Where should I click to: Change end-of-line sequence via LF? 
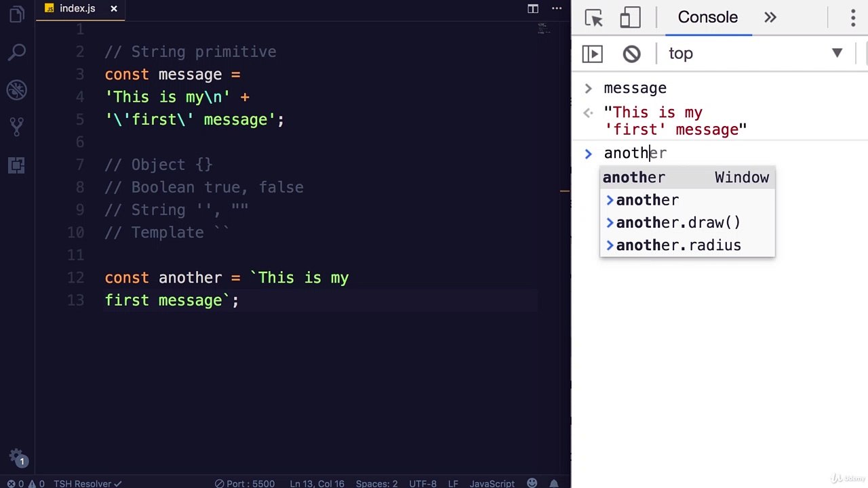pyautogui.click(x=453, y=483)
